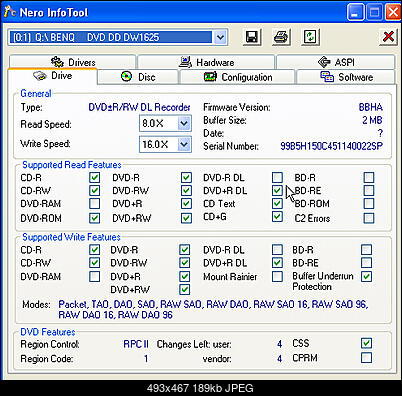Toggle BD-ROM read feature checkbox
The image size is (402, 396).
(x=369, y=203)
